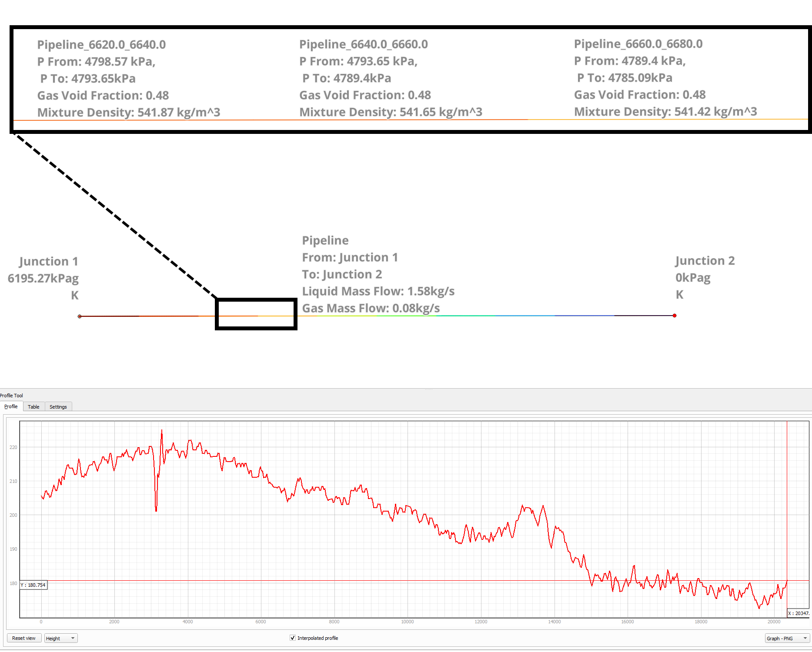Click the Reset view button
Screen dimensions: 812x652
click(x=24, y=638)
